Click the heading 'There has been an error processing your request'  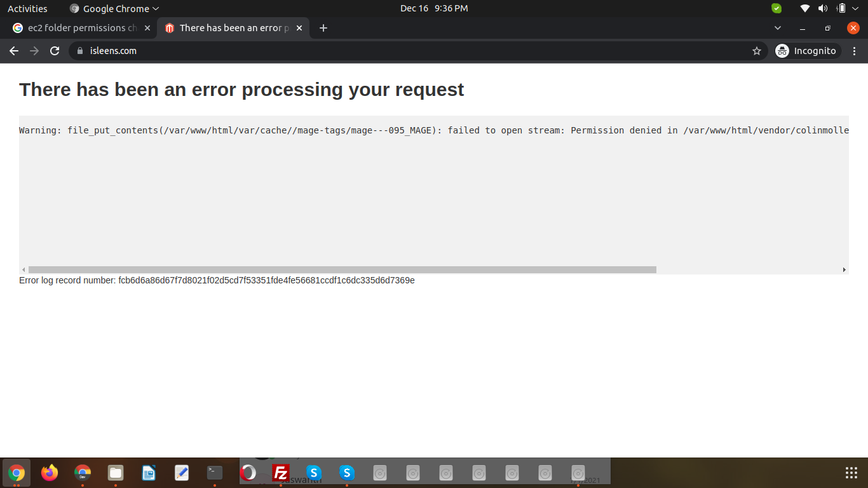point(241,90)
